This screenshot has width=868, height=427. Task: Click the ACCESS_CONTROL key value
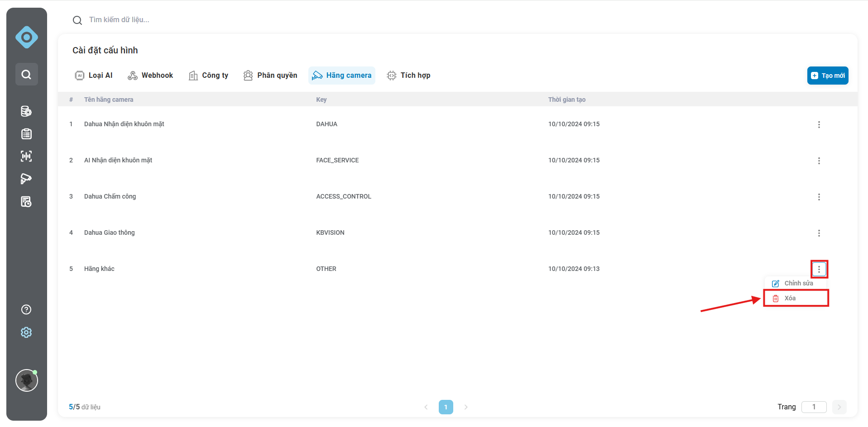[x=344, y=196]
